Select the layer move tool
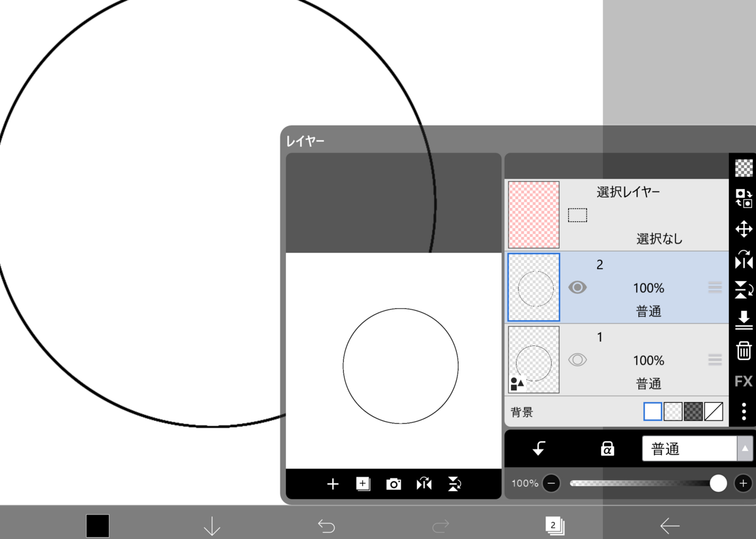This screenshot has width=756, height=539. (x=743, y=228)
